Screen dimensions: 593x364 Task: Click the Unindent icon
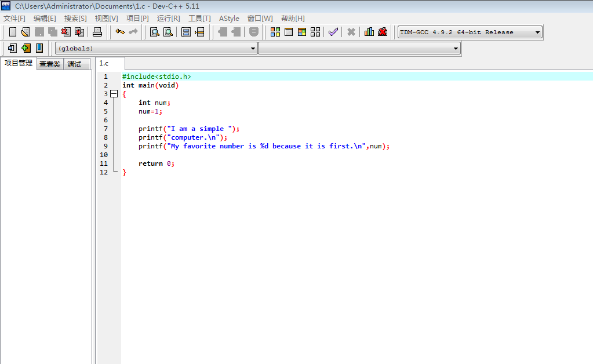[236, 32]
